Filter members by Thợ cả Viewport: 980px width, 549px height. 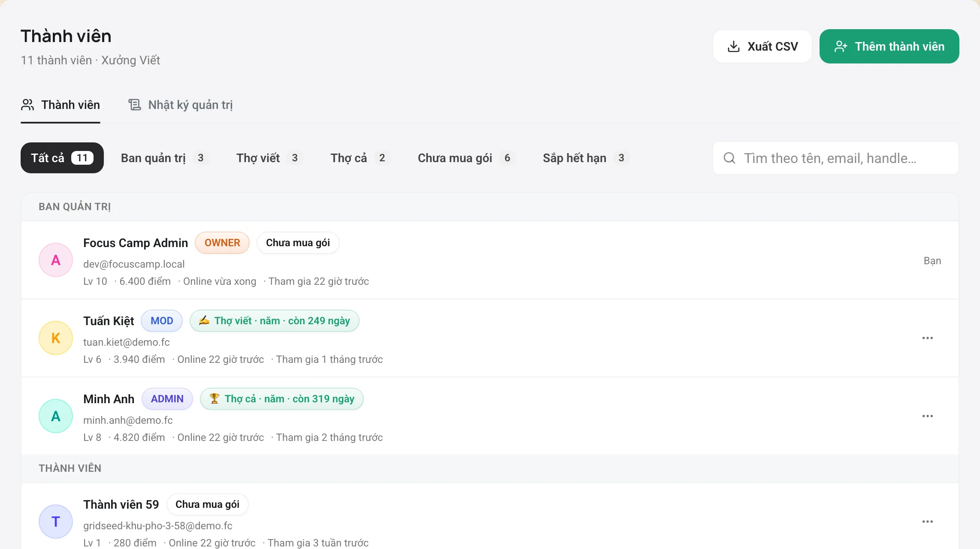click(x=360, y=158)
